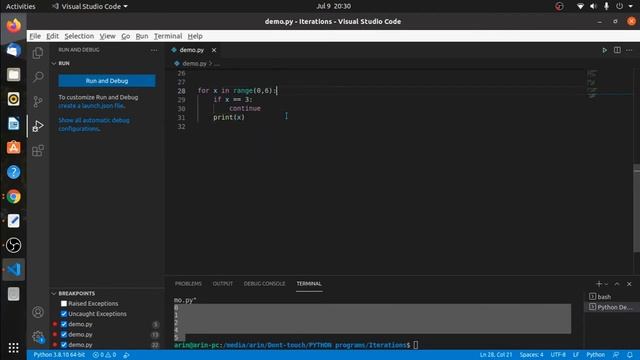Open the Extensions view
640x360 pixels.
click(38, 150)
